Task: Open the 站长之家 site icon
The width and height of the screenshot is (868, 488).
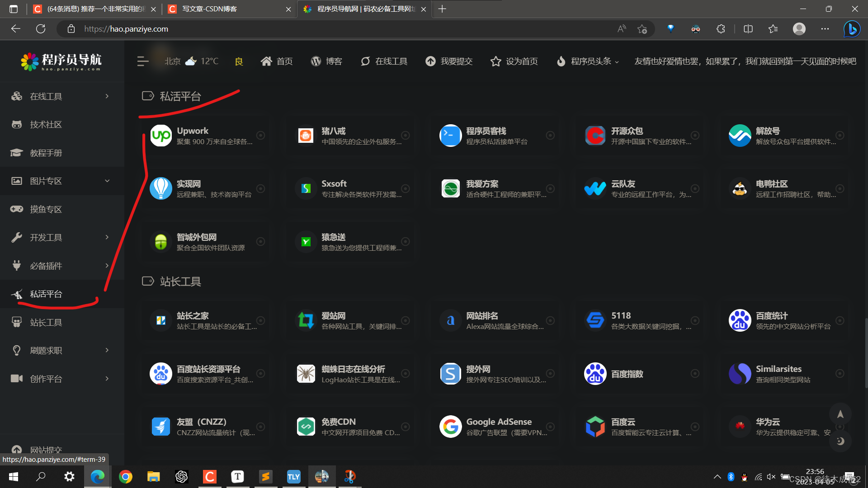Action: (x=161, y=320)
